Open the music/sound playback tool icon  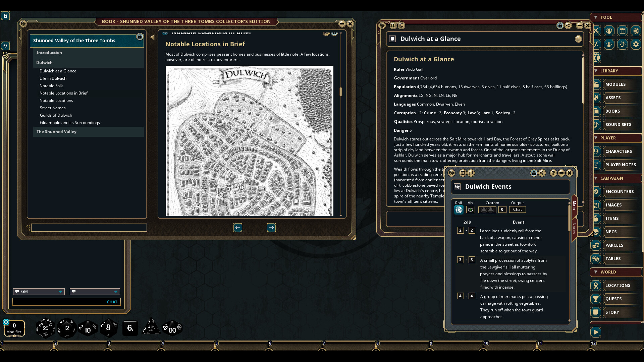pyautogui.click(x=623, y=44)
